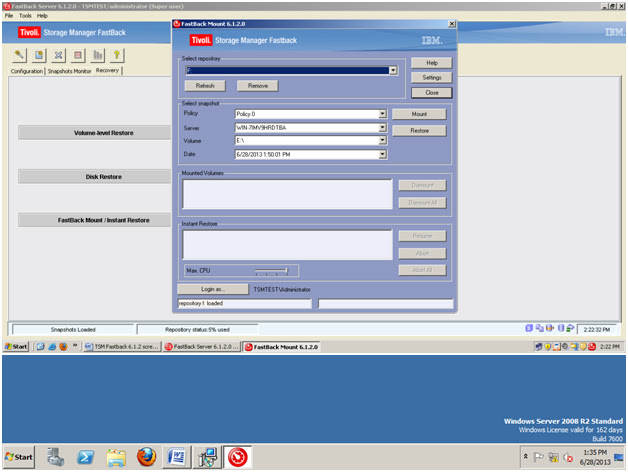
Task: Open Word from the outer taskbar
Action: 177,457
